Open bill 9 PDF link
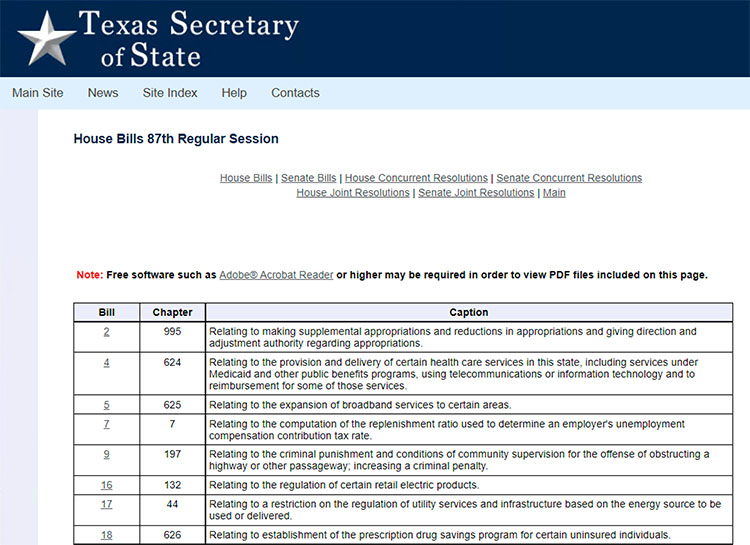 (x=106, y=454)
